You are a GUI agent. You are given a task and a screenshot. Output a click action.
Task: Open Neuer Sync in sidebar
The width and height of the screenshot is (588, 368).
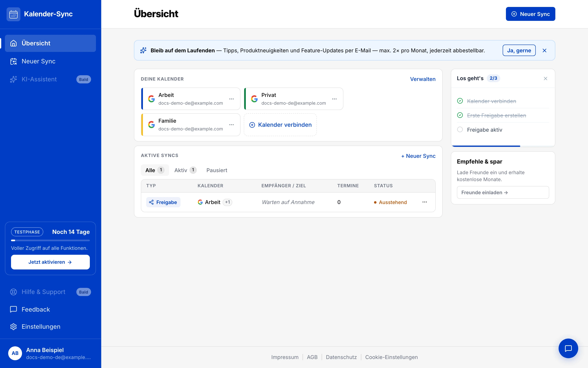[x=50, y=61]
